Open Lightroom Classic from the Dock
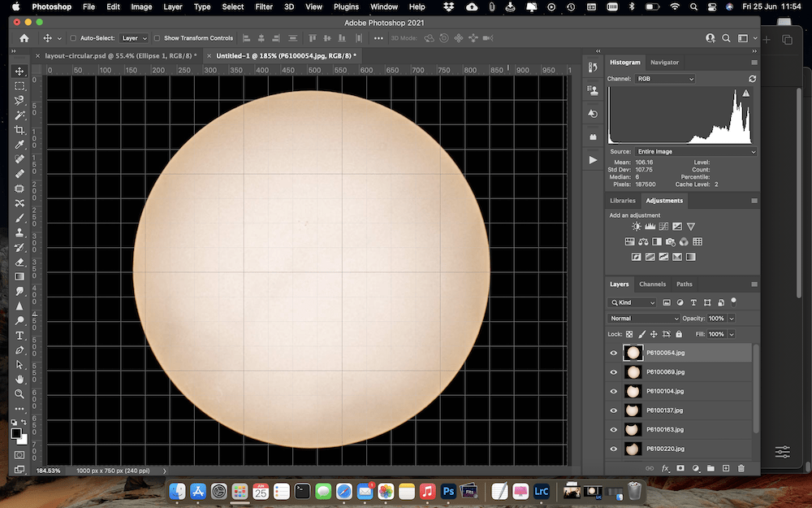The width and height of the screenshot is (812, 508). 541,490
